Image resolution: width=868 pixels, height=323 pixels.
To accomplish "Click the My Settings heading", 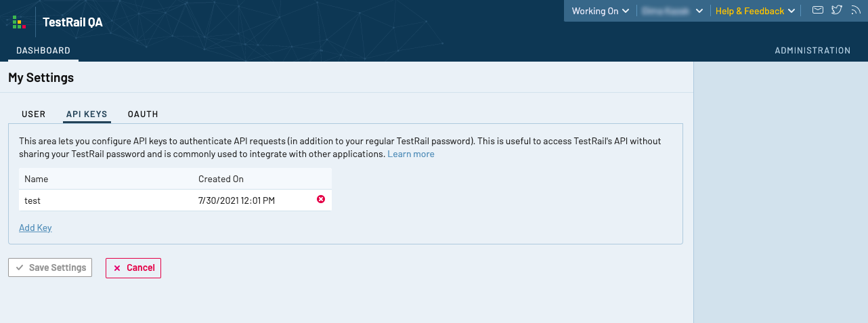I will tap(41, 78).
